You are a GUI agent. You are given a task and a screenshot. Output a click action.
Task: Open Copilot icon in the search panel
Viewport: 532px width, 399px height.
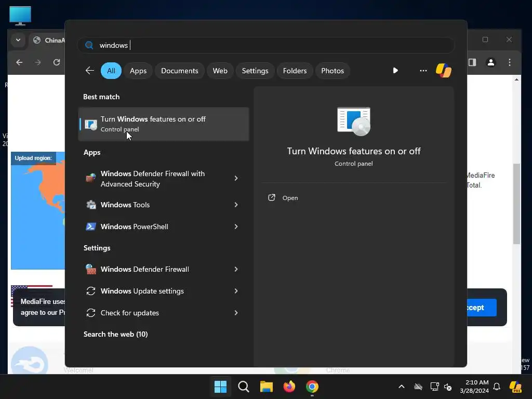tap(444, 71)
